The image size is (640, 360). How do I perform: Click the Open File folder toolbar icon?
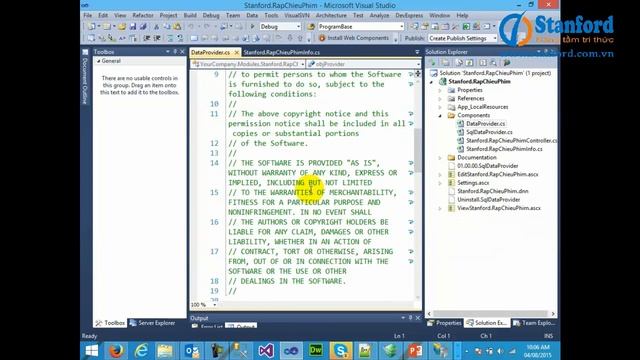coord(122,27)
